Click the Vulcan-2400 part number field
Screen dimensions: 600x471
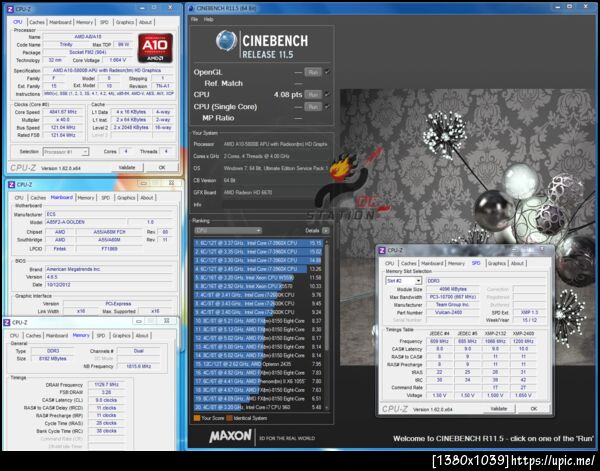click(453, 313)
